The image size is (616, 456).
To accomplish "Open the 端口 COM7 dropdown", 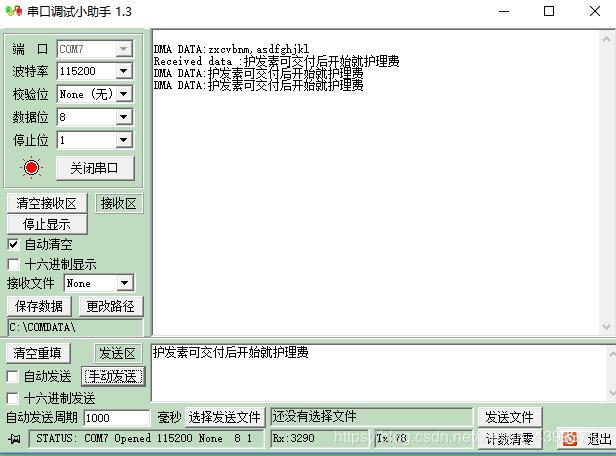I will click(123, 49).
